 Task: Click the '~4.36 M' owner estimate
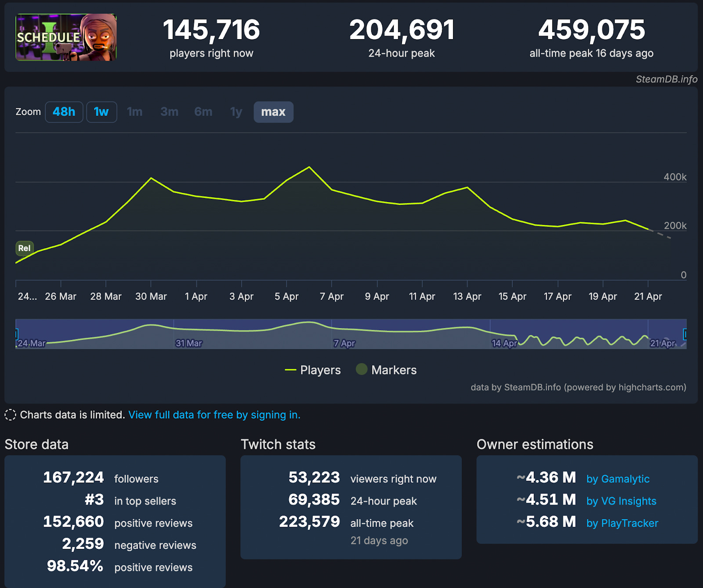pos(546,477)
